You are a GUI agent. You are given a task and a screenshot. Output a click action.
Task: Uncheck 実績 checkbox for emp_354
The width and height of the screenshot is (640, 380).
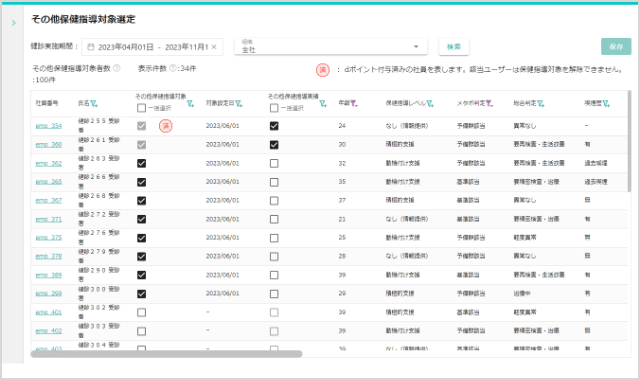pyautogui.click(x=274, y=126)
